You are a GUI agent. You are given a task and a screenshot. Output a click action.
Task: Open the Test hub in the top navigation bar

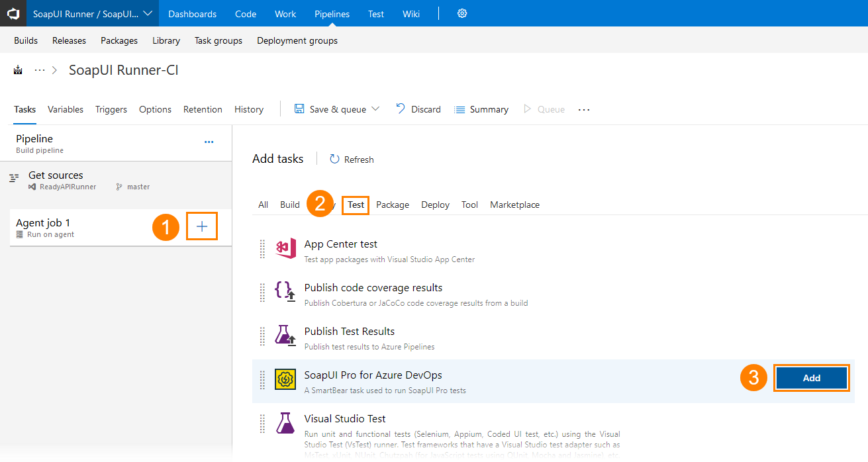tap(376, 14)
